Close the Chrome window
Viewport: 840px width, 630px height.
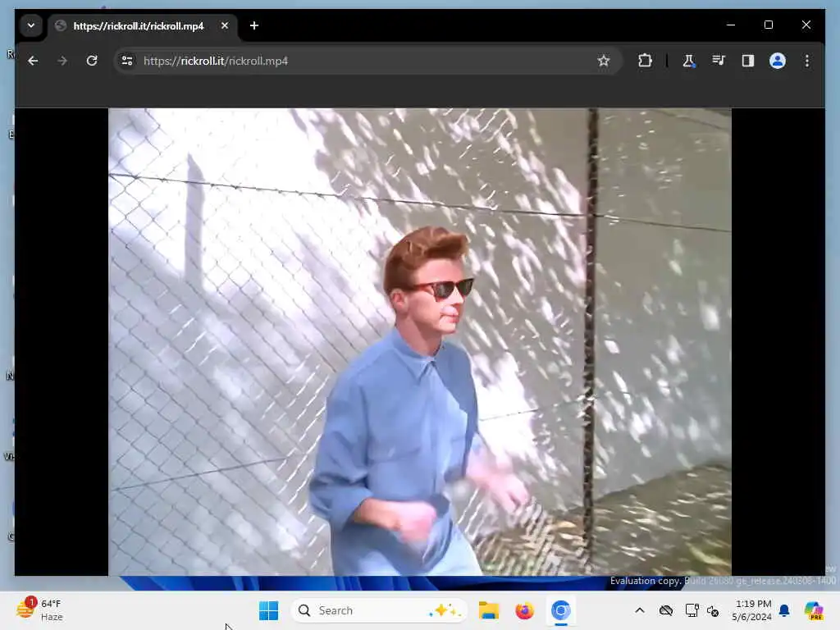click(806, 25)
